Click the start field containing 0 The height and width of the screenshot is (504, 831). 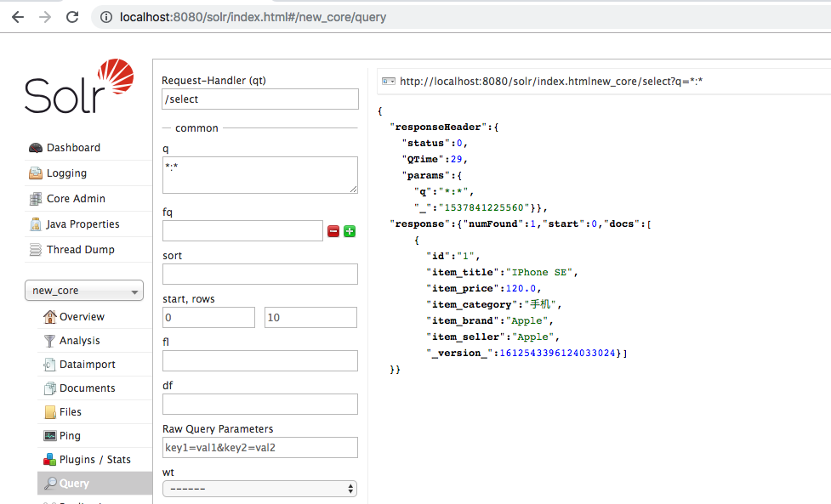(x=208, y=318)
